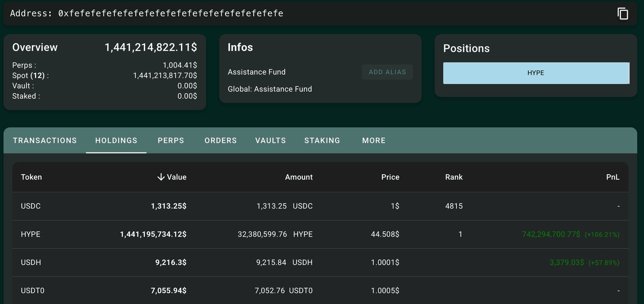The image size is (644, 304).
Task: Sort holdings by Amount column header
Action: (x=299, y=177)
